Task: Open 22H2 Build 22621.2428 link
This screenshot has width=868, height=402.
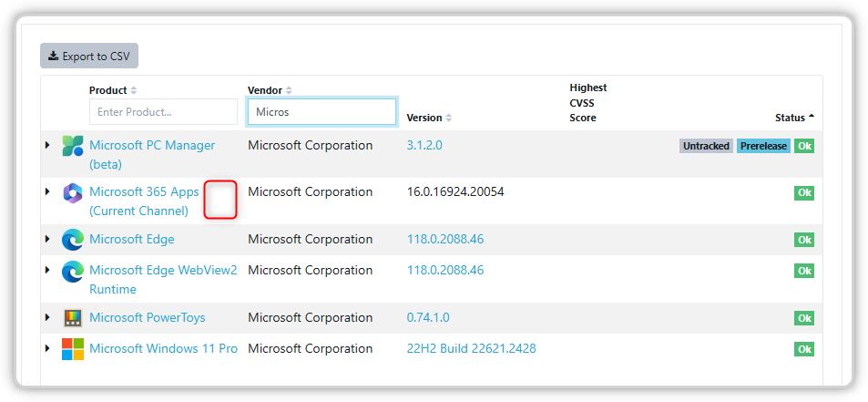Action: (471, 348)
